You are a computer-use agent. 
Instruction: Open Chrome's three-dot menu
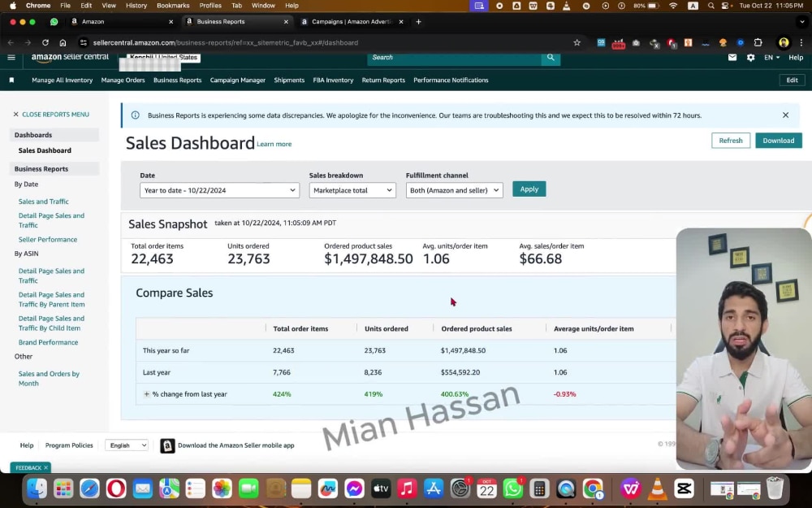(x=801, y=42)
